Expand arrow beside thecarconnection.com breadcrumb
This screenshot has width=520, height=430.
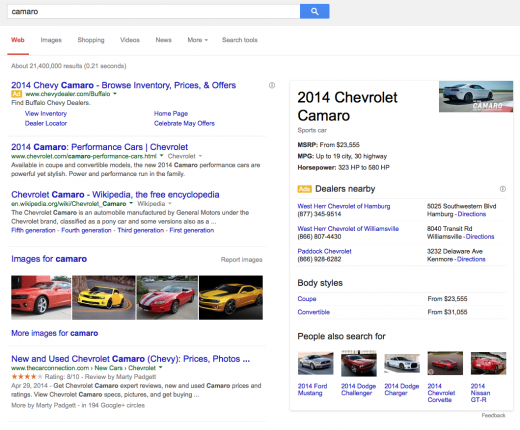tap(160, 367)
